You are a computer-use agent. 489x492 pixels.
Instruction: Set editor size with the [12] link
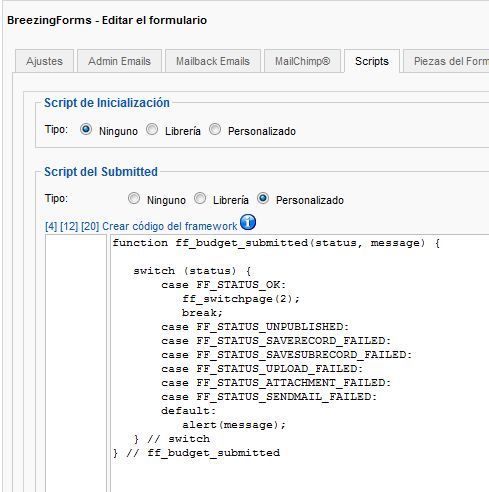click(x=69, y=226)
